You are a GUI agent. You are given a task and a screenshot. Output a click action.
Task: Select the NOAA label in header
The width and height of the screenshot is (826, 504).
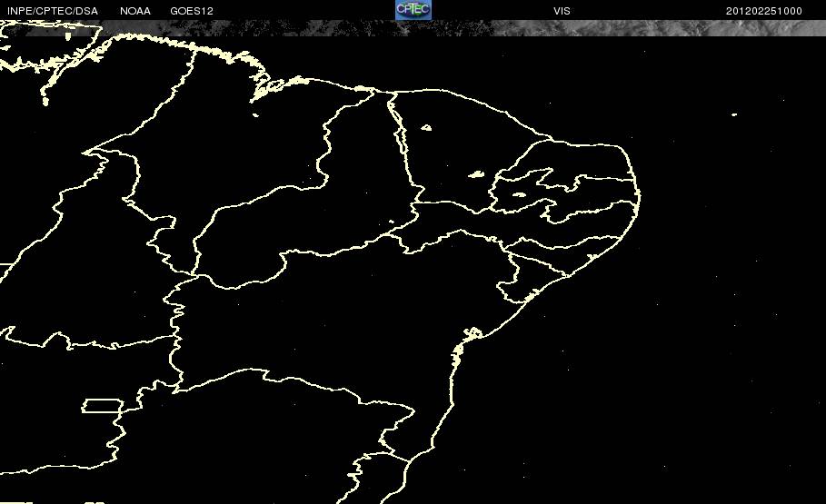pos(134,11)
